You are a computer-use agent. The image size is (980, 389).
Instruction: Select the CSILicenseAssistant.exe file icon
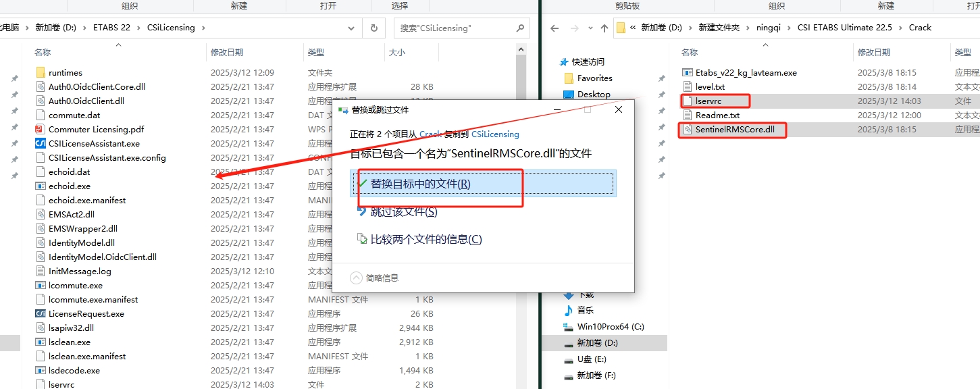[40, 143]
